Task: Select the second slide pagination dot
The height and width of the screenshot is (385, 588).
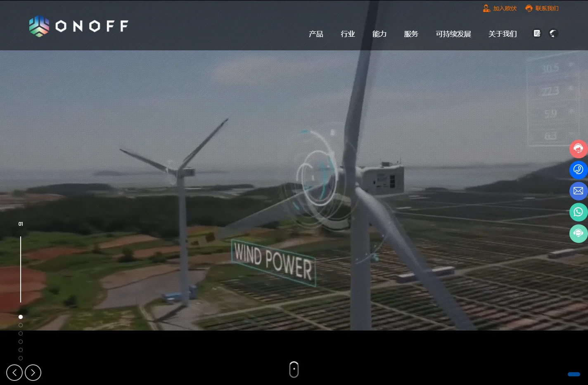Action: (x=21, y=325)
